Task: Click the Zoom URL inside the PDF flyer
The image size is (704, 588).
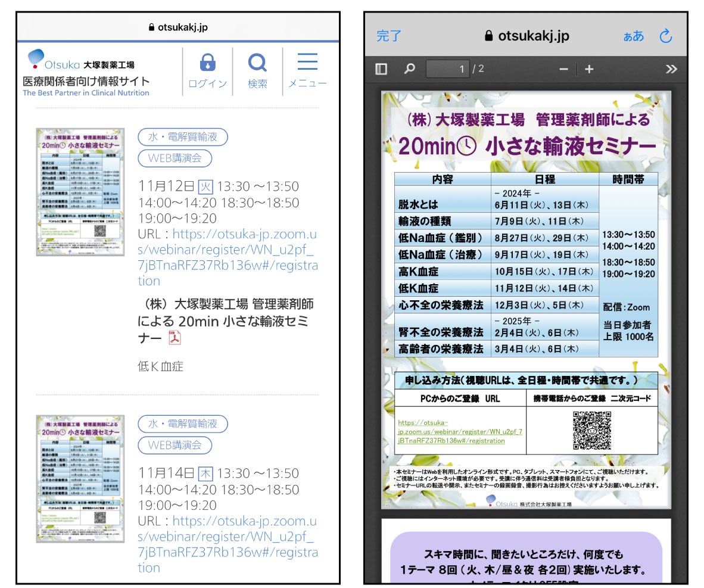Action: tap(460, 432)
